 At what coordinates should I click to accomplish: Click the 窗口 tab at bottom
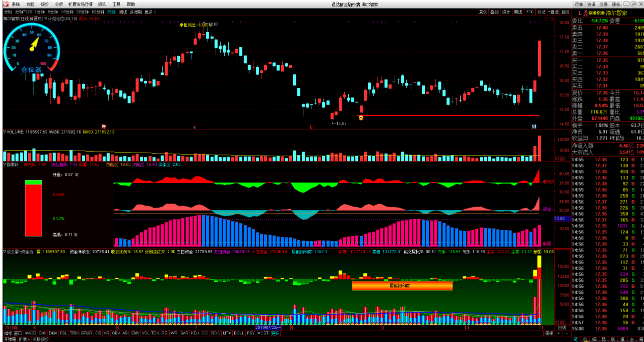point(18,332)
